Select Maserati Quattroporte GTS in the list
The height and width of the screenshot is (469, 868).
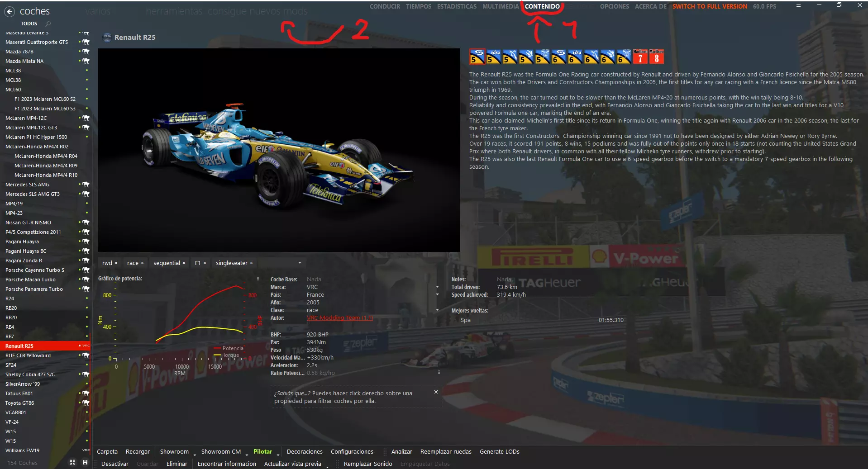point(45,42)
